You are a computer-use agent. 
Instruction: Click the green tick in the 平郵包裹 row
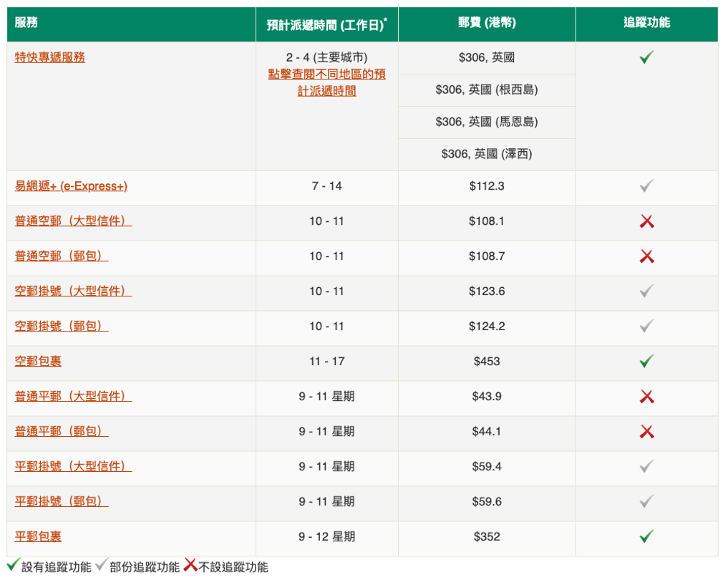(646, 536)
